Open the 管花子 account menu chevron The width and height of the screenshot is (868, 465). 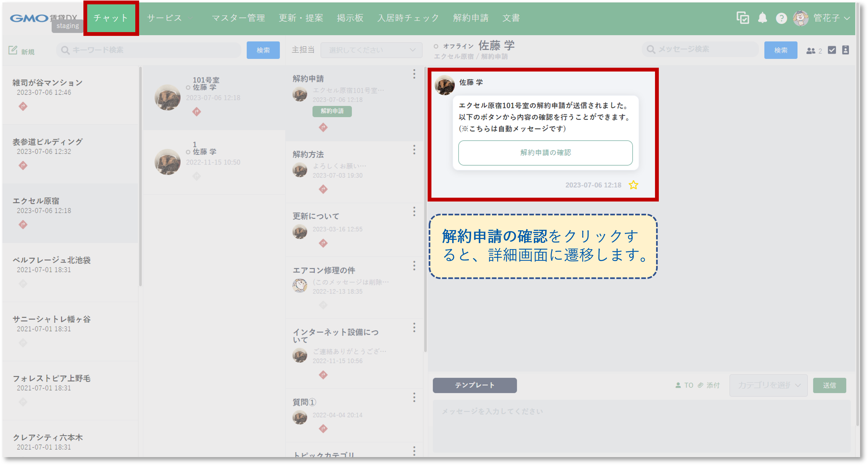click(848, 18)
